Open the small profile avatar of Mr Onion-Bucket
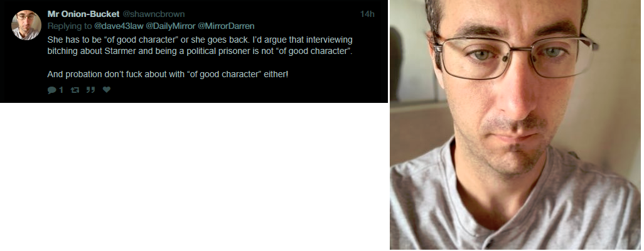This screenshot has height=251, width=644. coord(26,25)
